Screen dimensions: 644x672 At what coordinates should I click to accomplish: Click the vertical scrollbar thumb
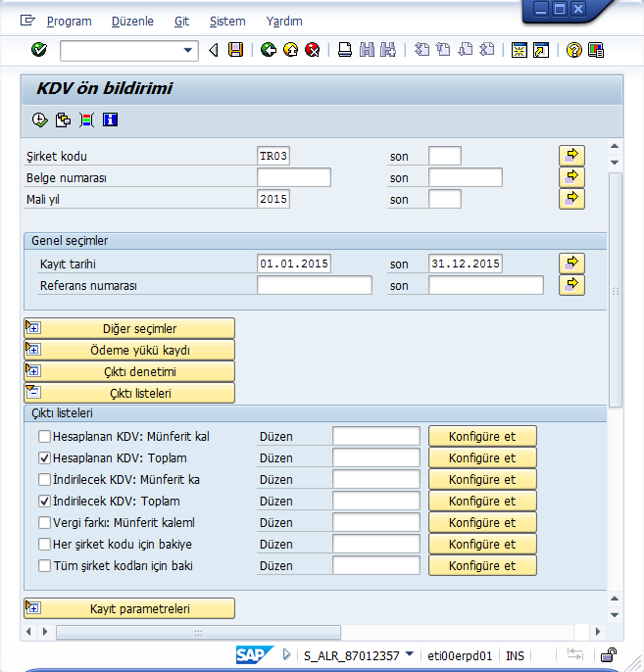coord(616,290)
